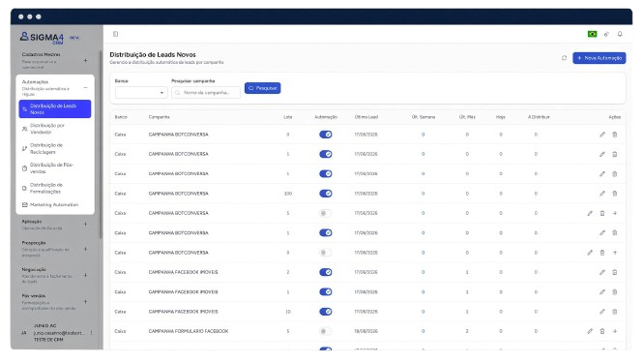Delete the BOTCONVERSA row with Lote 100
The image size is (644, 363).
[x=614, y=194]
